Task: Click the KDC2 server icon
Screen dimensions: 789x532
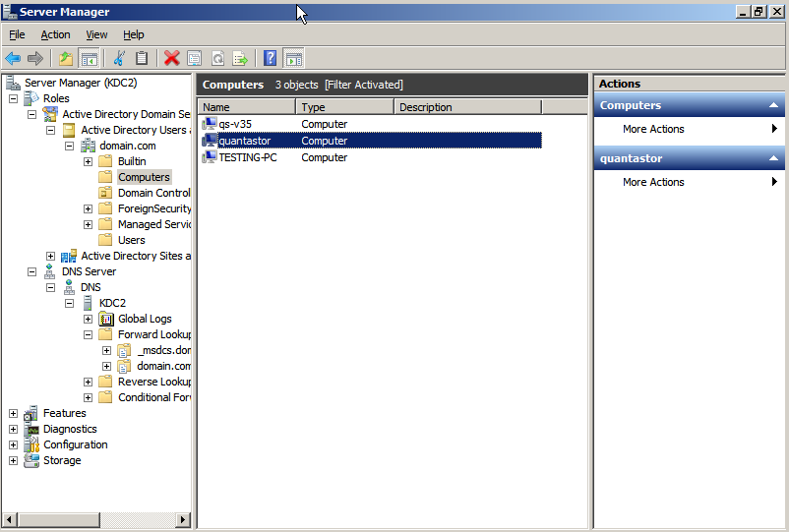Action: pos(88,303)
